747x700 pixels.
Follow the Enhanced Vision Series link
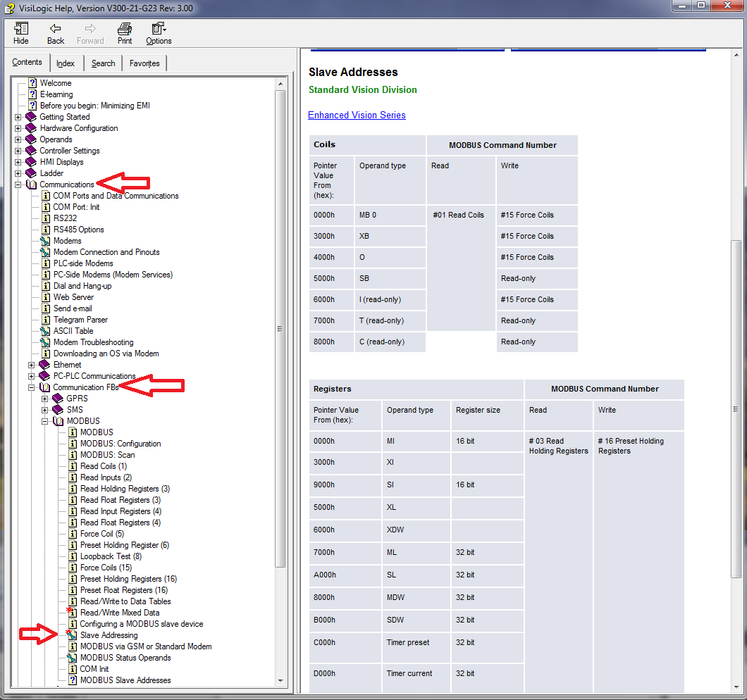pos(357,115)
